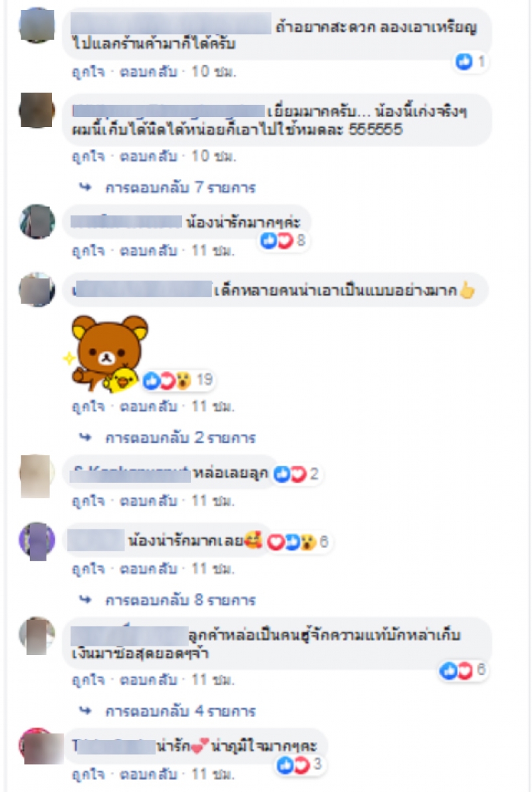The width and height of the screenshot is (532, 792).
Task: Open reactions showing 6 next to น้องน่ารักมากเลย
Action: pos(298,542)
